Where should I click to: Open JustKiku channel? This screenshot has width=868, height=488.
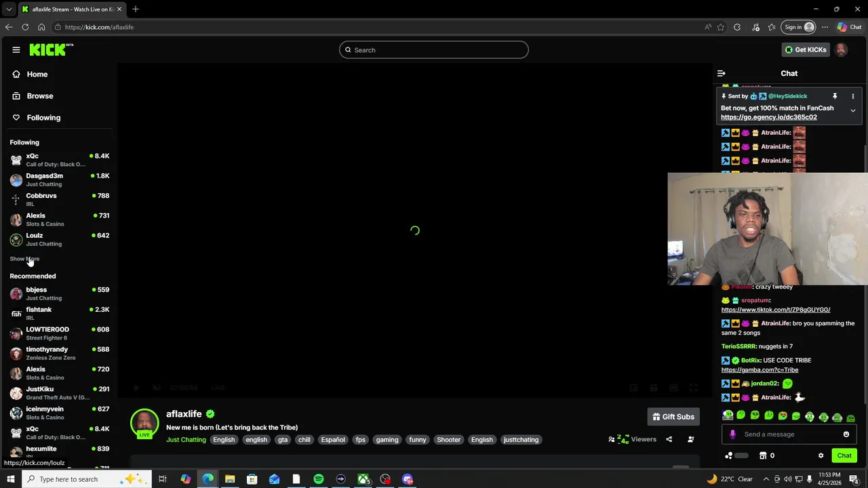60,393
